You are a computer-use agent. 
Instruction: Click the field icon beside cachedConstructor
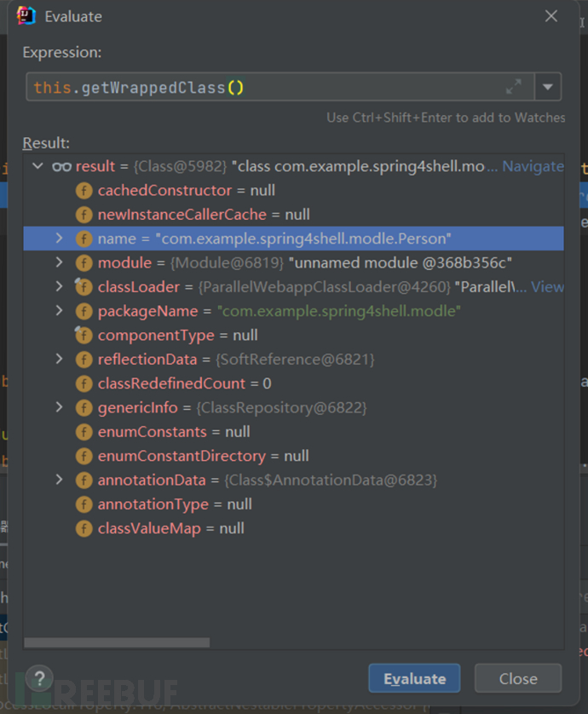tap(84, 190)
